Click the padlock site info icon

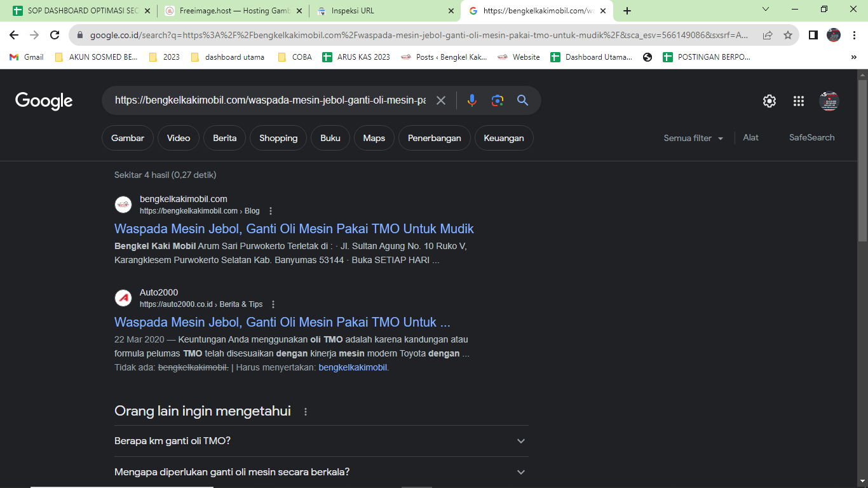click(81, 36)
